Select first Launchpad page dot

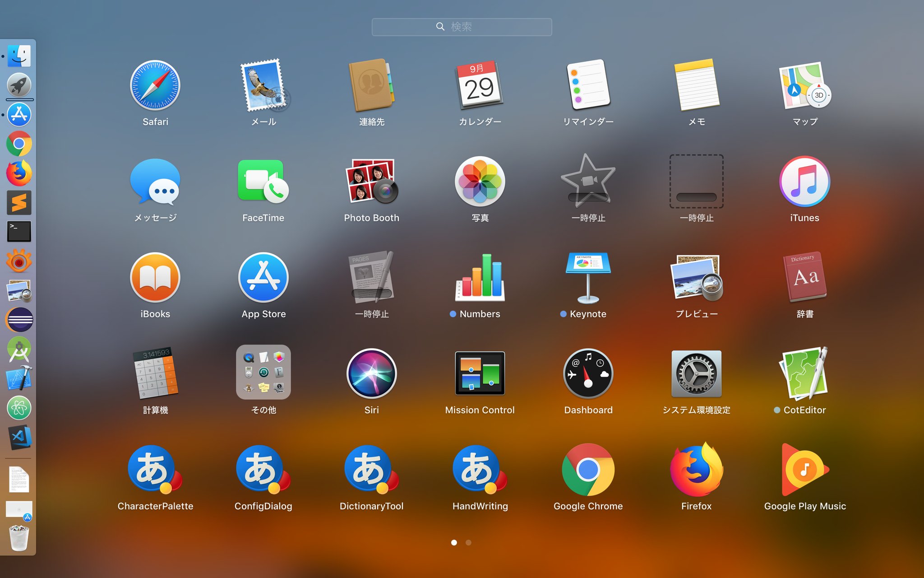454,542
